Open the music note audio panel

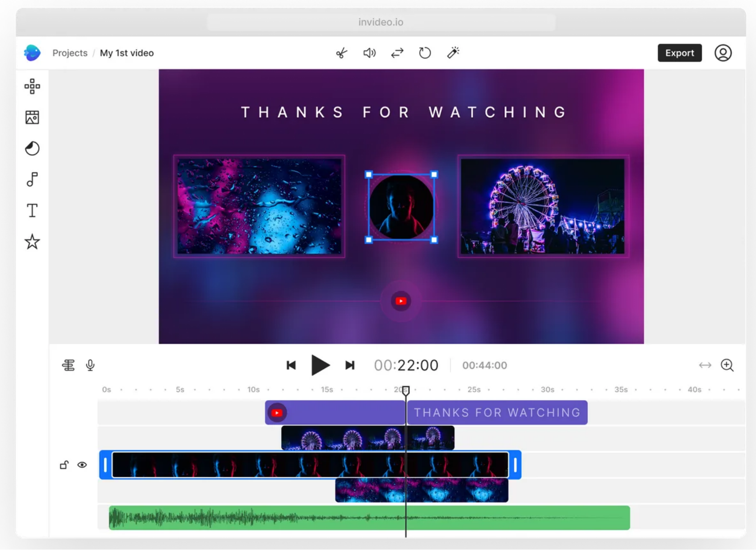(x=32, y=179)
